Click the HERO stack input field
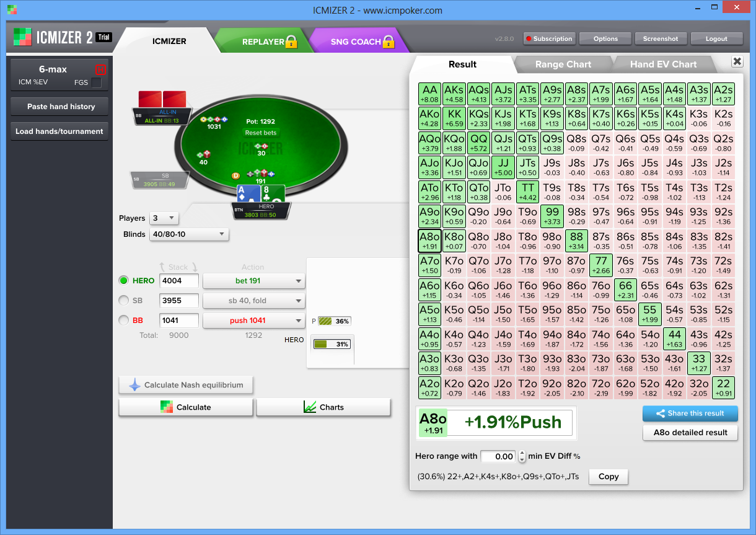 click(179, 281)
